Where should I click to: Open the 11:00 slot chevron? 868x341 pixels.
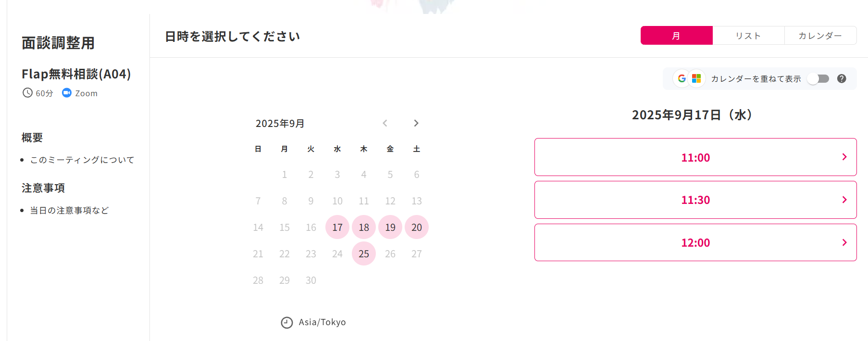pyautogui.click(x=844, y=157)
